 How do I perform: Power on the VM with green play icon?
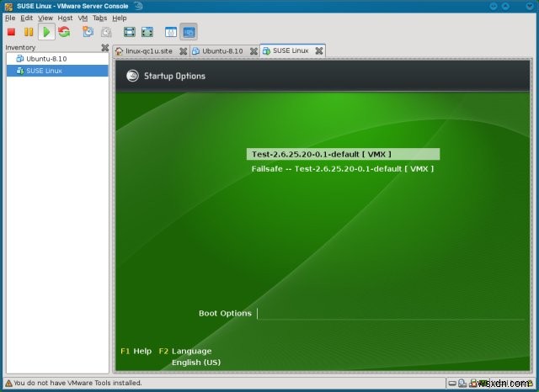(x=46, y=32)
